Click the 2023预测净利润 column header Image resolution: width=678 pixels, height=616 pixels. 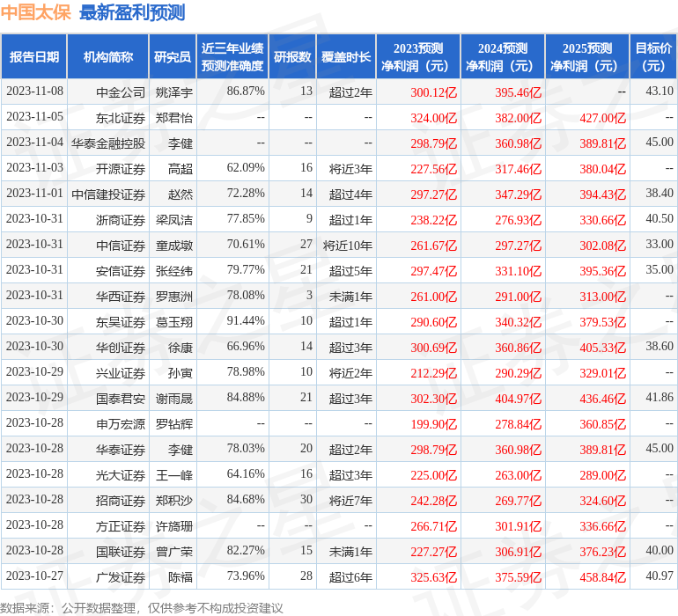pyautogui.click(x=418, y=57)
